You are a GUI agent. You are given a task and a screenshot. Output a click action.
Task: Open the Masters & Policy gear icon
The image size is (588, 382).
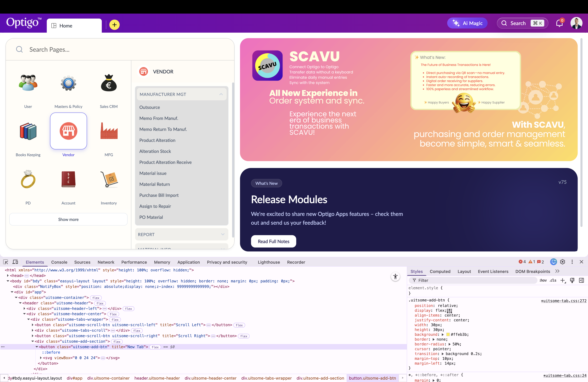coord(68,83)
